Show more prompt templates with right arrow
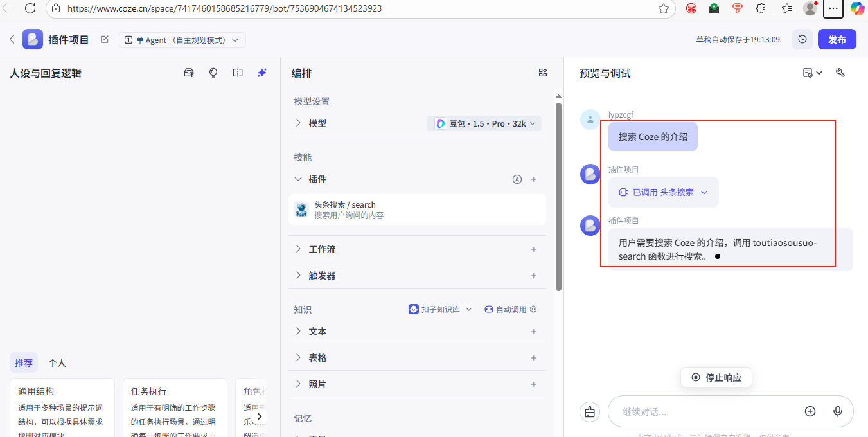 260,416
